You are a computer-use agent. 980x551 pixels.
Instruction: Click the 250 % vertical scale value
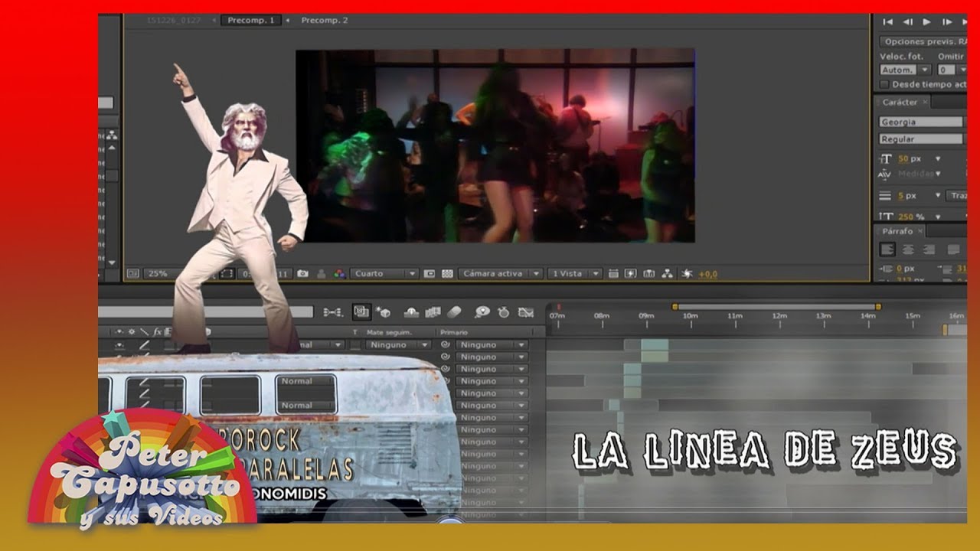coord(911,217)
